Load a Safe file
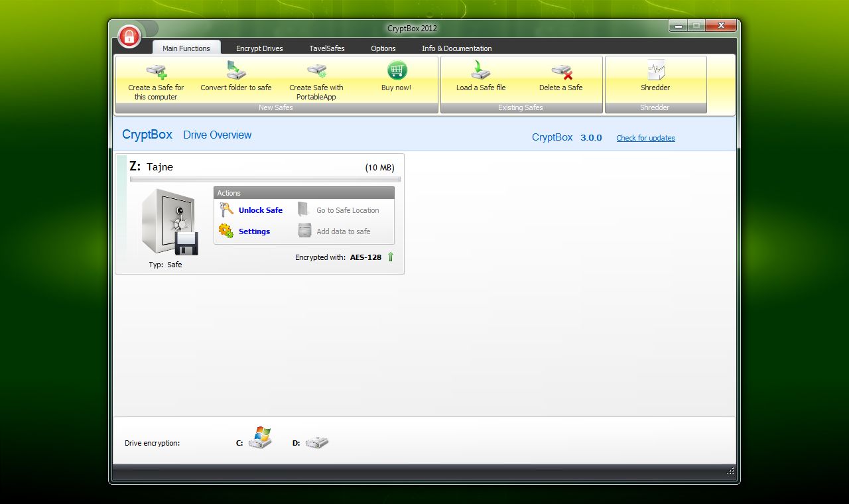This screenshot has height=504, width=849. [481, 76]
